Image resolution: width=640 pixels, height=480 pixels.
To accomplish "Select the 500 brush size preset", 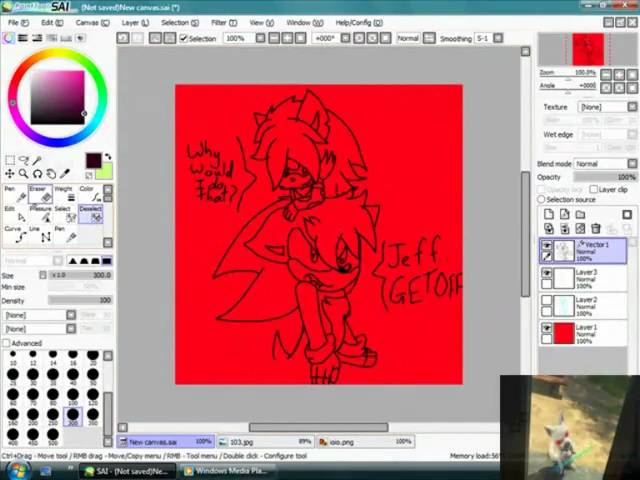I will (x=53, y=437).
